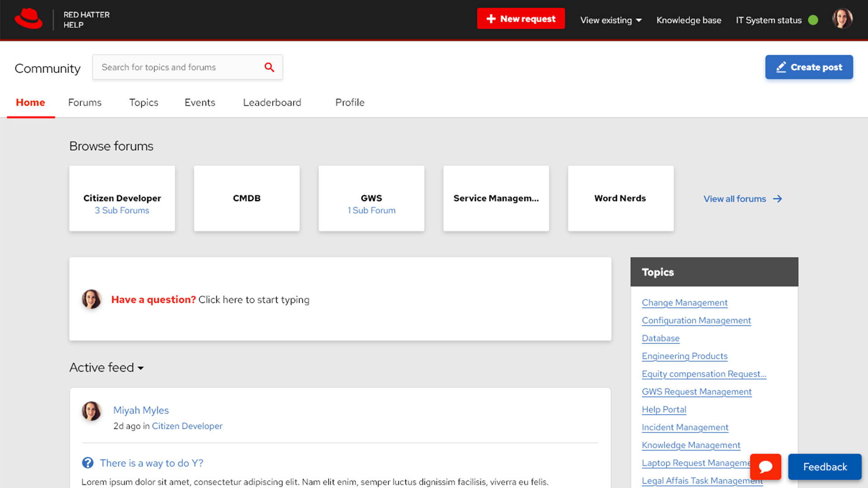Image resolution: width=868 pixels, height=488 pixels.
Task: Click the Community heading
Action: pos(47,68)
